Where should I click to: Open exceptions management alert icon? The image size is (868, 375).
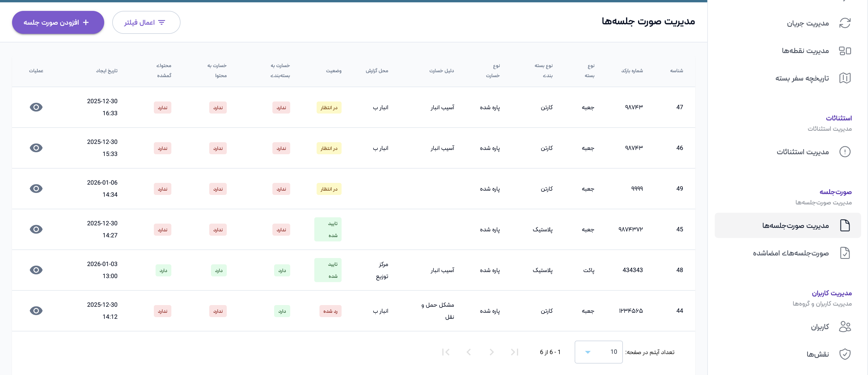tap(844, 152)
